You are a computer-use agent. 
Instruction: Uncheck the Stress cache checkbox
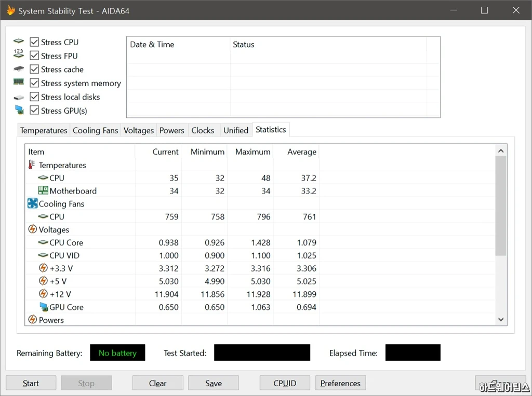(x=34, y=69)
